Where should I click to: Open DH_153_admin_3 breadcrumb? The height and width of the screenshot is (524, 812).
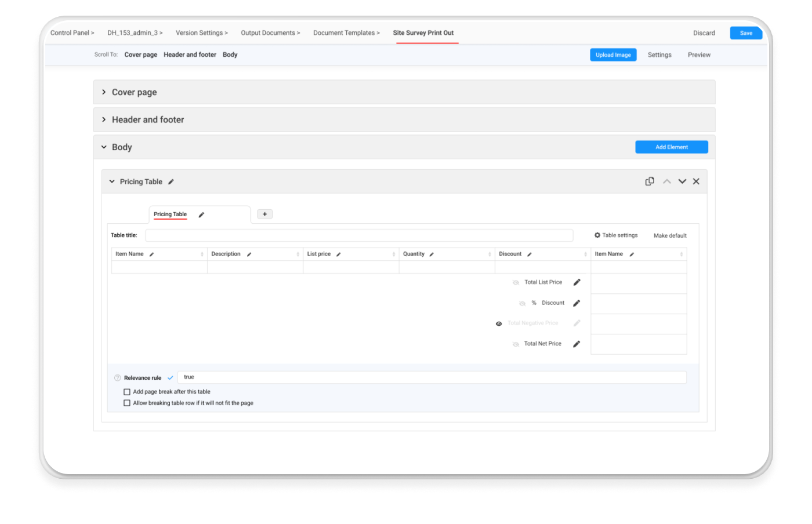(135, 33)
